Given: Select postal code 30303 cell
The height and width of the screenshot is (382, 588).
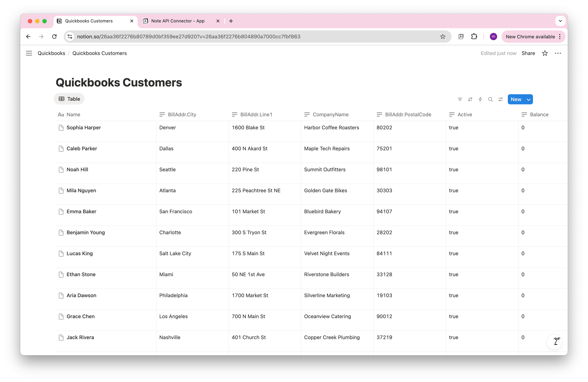Looking at the screenshot, I should click(x=410, y=194).
